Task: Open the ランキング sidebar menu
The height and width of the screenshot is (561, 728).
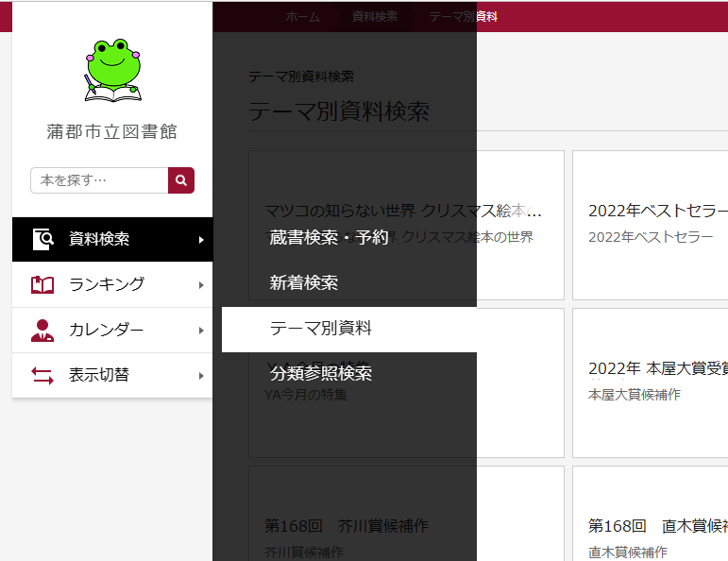Action: point(112,284)
